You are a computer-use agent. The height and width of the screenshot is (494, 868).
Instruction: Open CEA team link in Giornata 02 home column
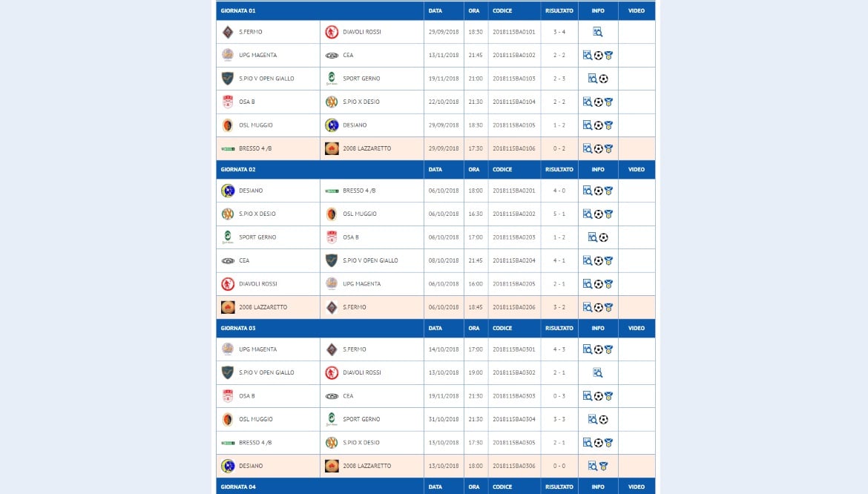click(x=244, y=260)
